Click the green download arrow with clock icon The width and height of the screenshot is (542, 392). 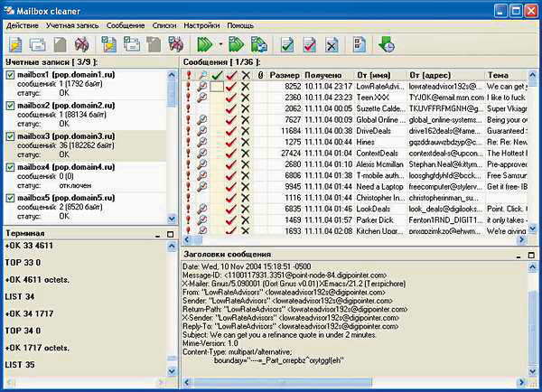click(387, 44)
